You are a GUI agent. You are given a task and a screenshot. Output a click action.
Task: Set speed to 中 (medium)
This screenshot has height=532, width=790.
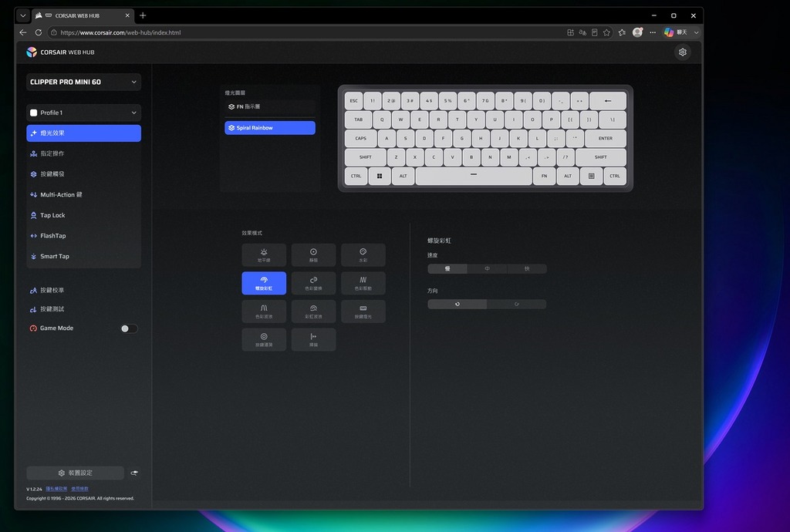coord(488,269)
